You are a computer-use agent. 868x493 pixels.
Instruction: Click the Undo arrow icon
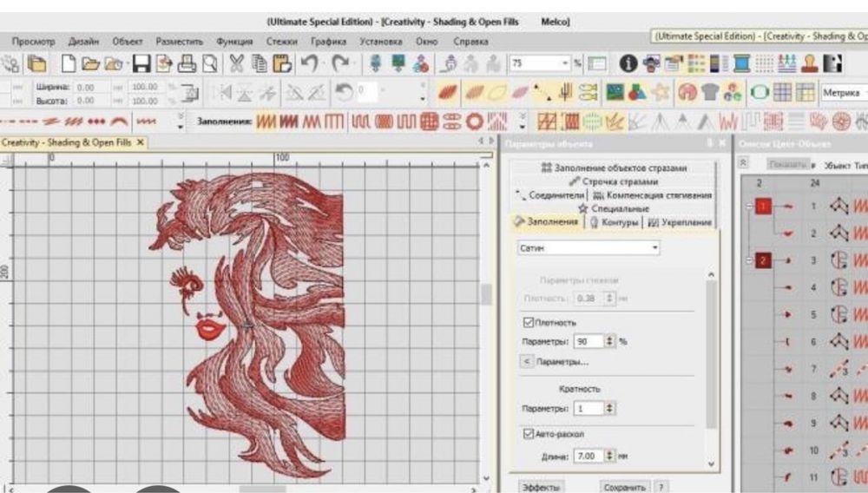(x=310, y=63)
